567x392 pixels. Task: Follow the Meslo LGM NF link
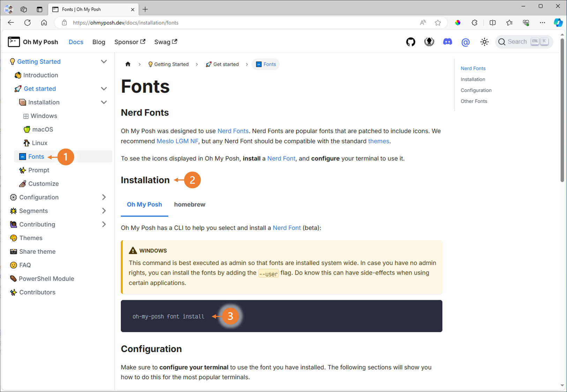(177, 141)
